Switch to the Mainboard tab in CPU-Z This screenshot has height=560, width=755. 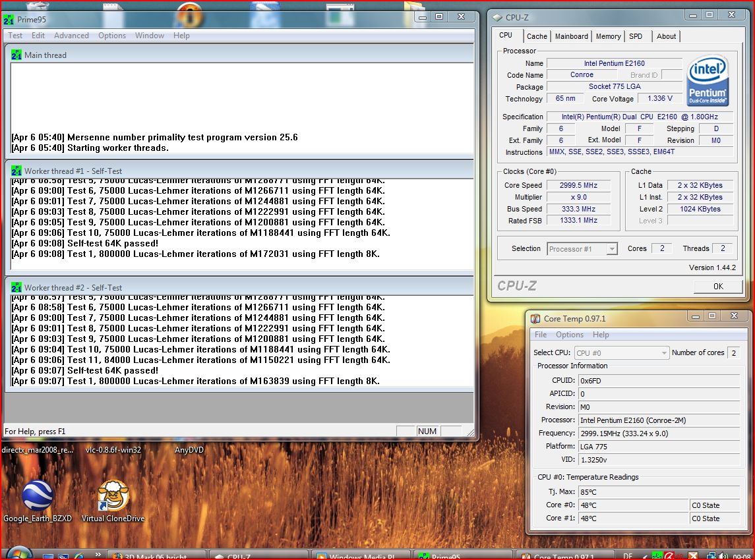coord(572,36)
